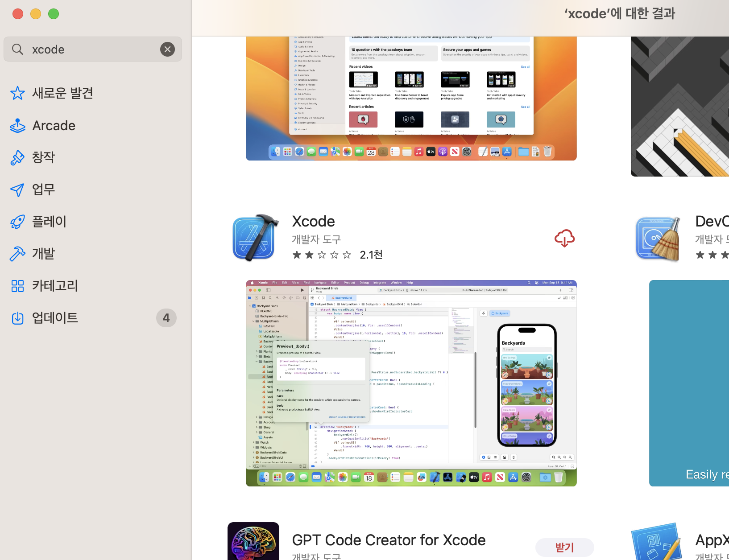Image resolution: width=729 pixels, height=560 pixels.
Task: Click the Xcode 2.1천 ratings count
Action: (371, 255)
